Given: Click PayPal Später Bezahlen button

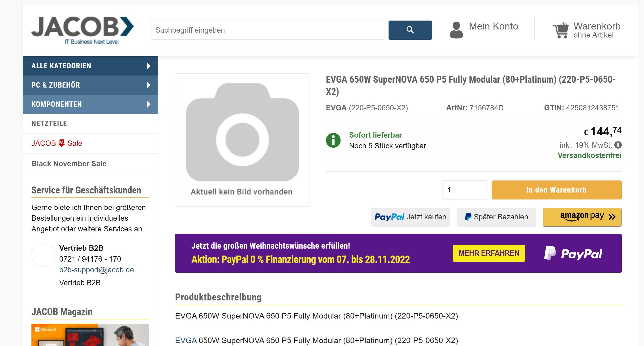Looking at the screenshot, I should (x=496, y=217).
